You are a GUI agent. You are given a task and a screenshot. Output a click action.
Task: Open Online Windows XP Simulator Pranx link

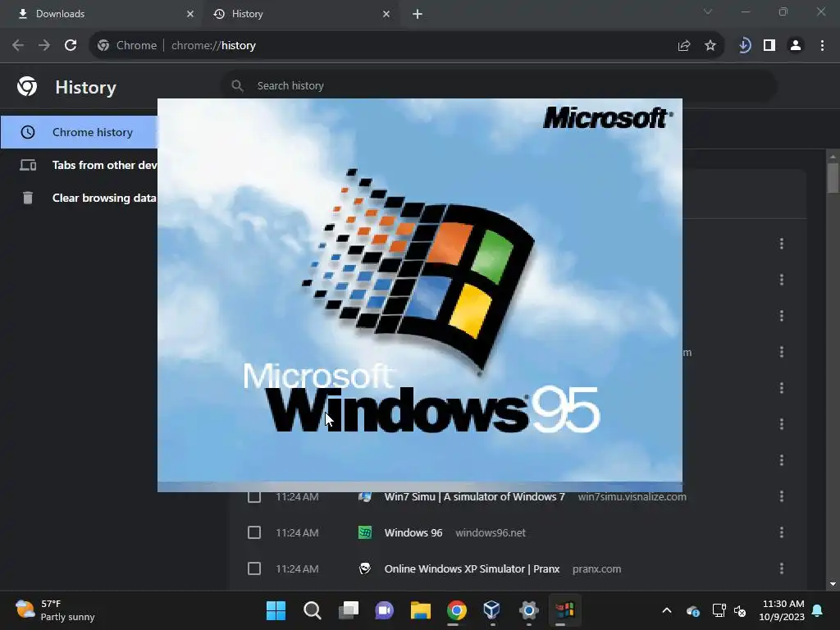point(472,569)
